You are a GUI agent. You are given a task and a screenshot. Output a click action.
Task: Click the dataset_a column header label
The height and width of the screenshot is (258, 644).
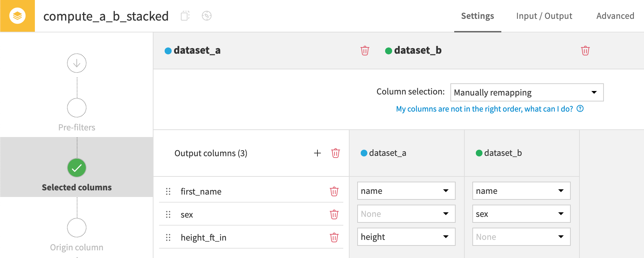pos(388,153)
